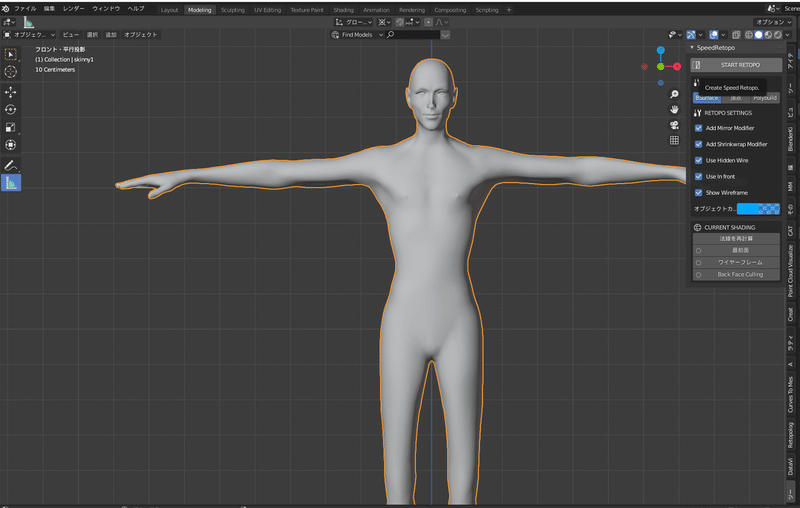Click the zoom magnifier viewport icon
This screenshot has height=508, width=800.
click(x=675, y=94)
